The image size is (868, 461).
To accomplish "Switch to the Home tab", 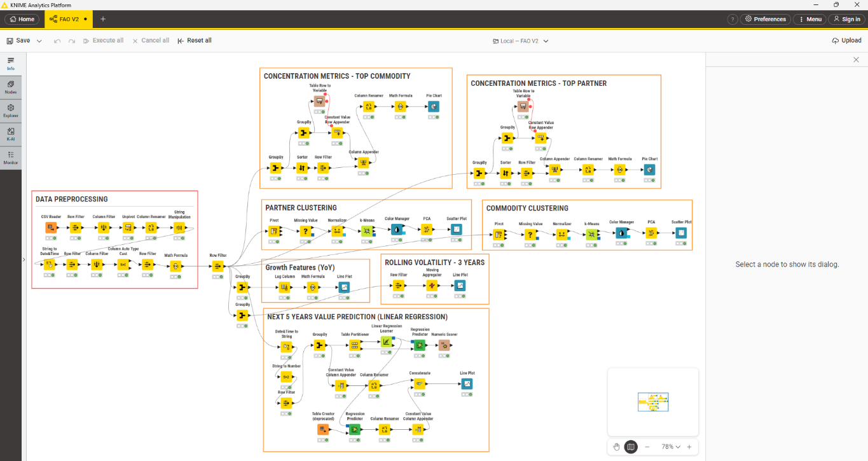I will click(x=22, y=19).
